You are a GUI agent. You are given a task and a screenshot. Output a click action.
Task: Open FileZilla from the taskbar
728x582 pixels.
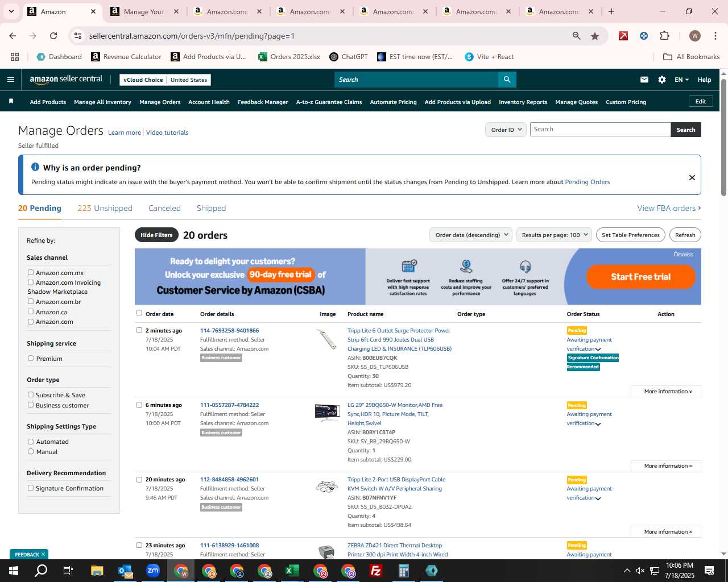coord(375,571)
